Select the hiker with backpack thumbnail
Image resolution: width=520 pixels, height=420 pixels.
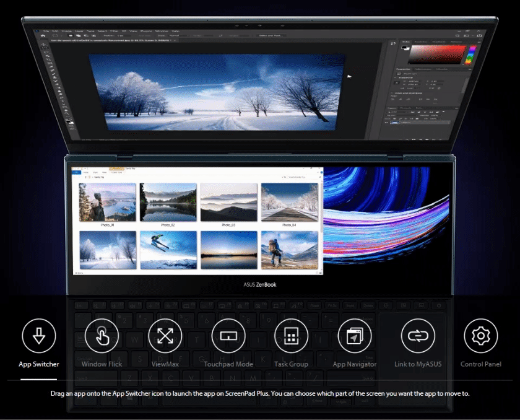point(290,250)
